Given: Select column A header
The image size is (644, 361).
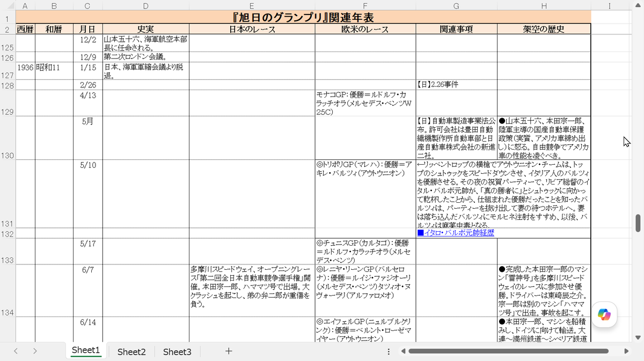Looking at the screenshot, I should pos(25,6).
